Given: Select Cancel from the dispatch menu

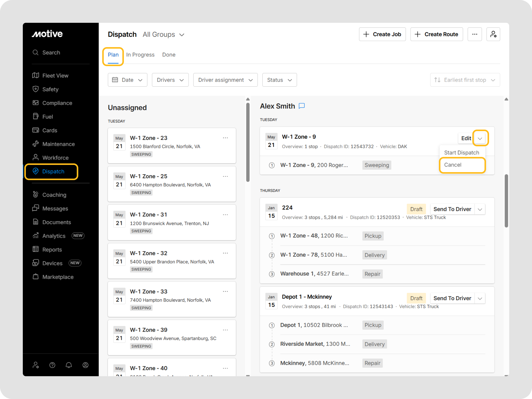Looking at the screenshot, I should [x=453, y=165].
